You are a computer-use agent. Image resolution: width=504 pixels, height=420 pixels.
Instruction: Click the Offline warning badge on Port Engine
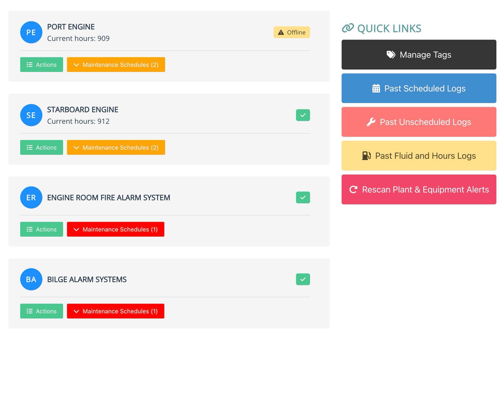pyautogui.click(x=292, y=32)
